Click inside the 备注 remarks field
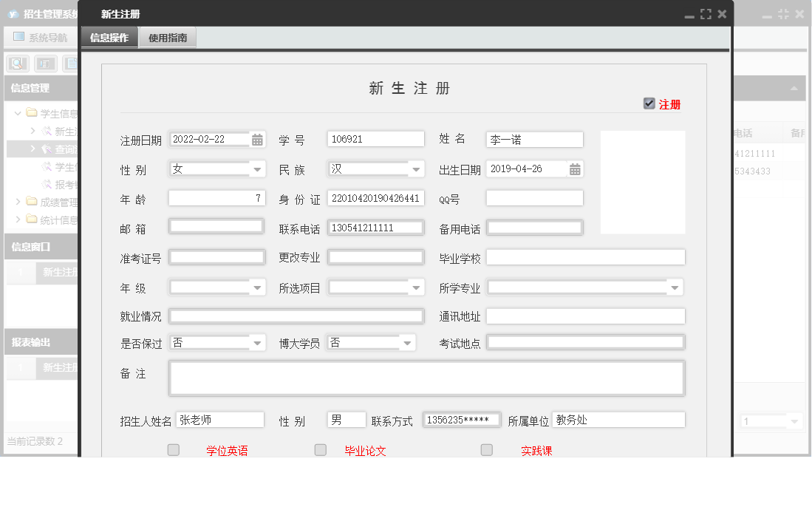Image resolution: width=812 pixels, height=521 pixels. tap(427, 377)
